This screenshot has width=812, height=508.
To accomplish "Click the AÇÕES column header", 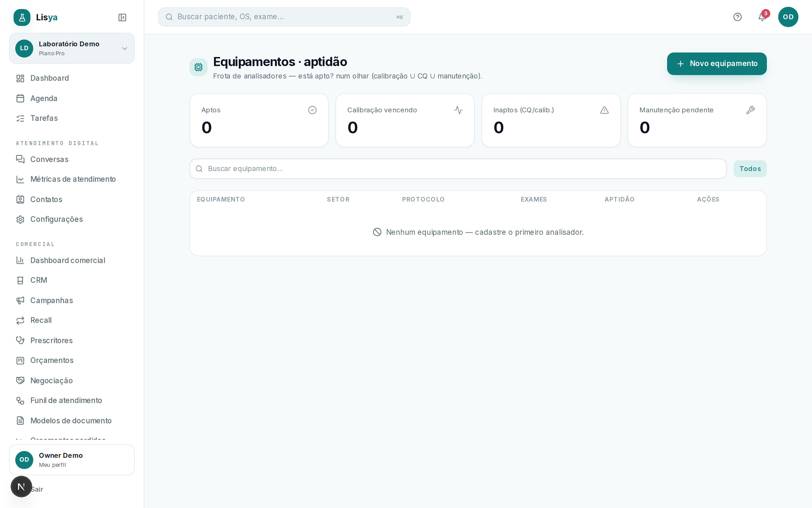I will pyautogui.click(x=708, y=200).
